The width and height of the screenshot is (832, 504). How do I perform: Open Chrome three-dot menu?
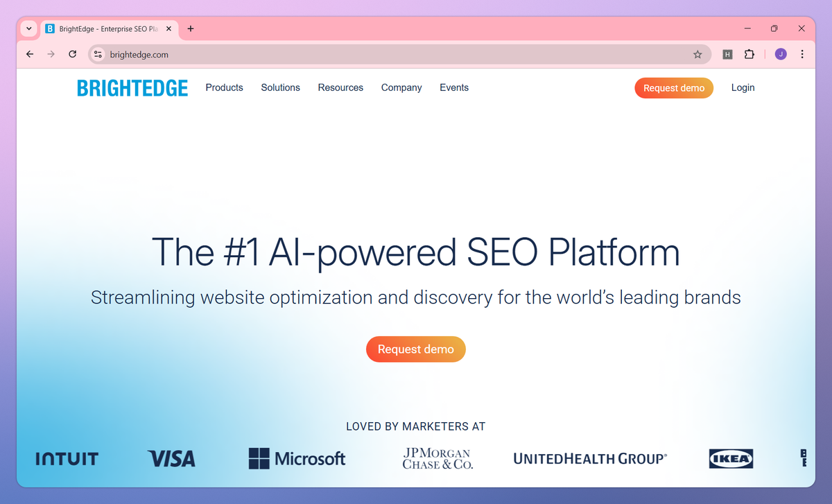pos(802,54)
